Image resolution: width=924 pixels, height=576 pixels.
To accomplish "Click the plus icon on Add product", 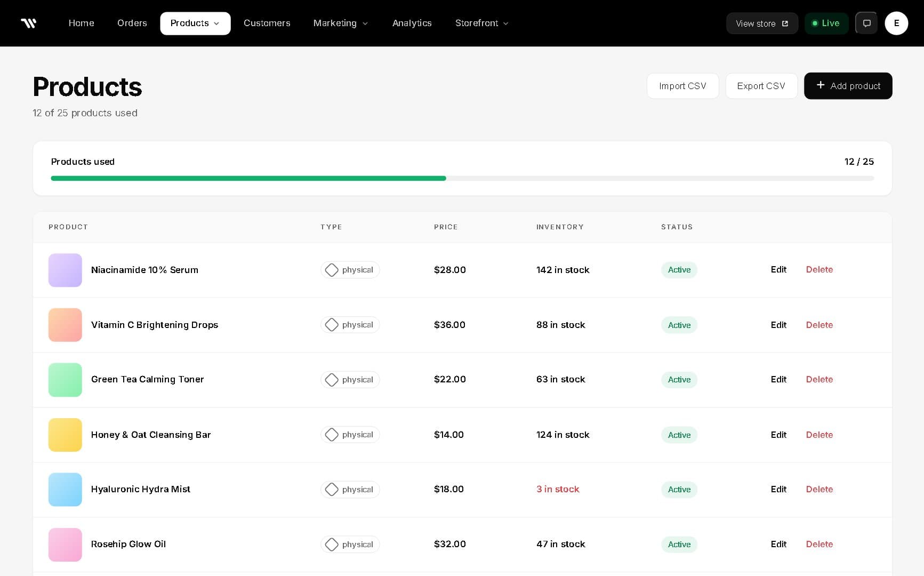I will 821,85.
